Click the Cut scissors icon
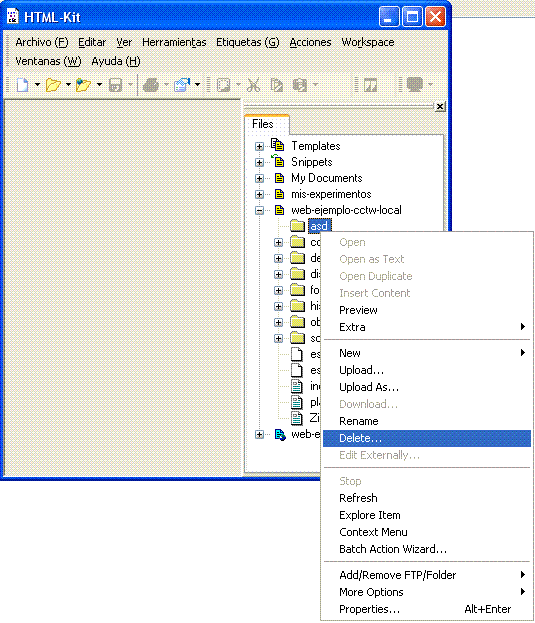The width and height of the screenshot is (535, 623). coord(253,85)
